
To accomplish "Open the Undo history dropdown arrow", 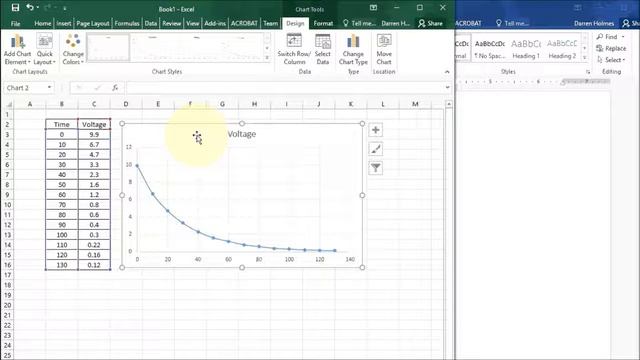I will 38,8.
